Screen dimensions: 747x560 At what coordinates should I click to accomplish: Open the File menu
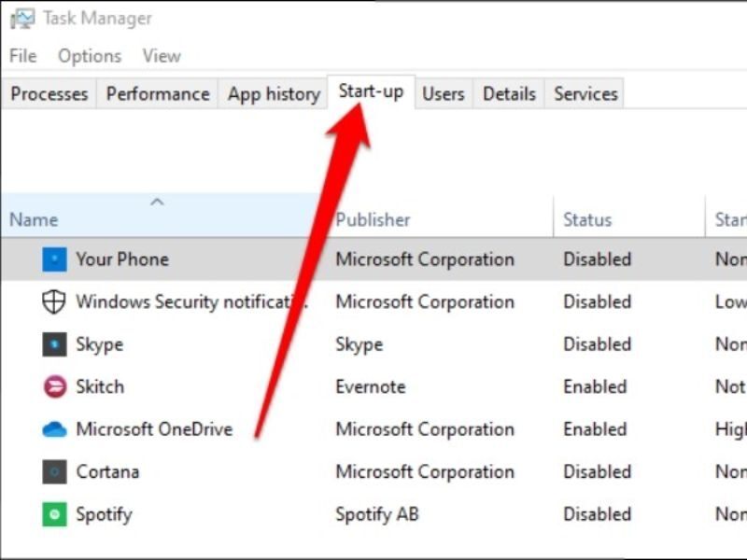(21, 56)
